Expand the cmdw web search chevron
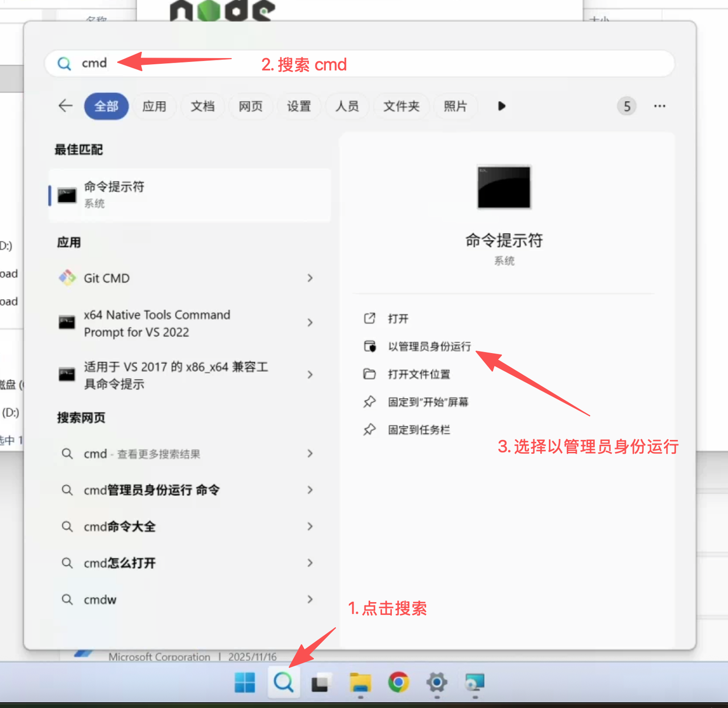The height and width of the screenshot is (708, 728). point(310,599)
